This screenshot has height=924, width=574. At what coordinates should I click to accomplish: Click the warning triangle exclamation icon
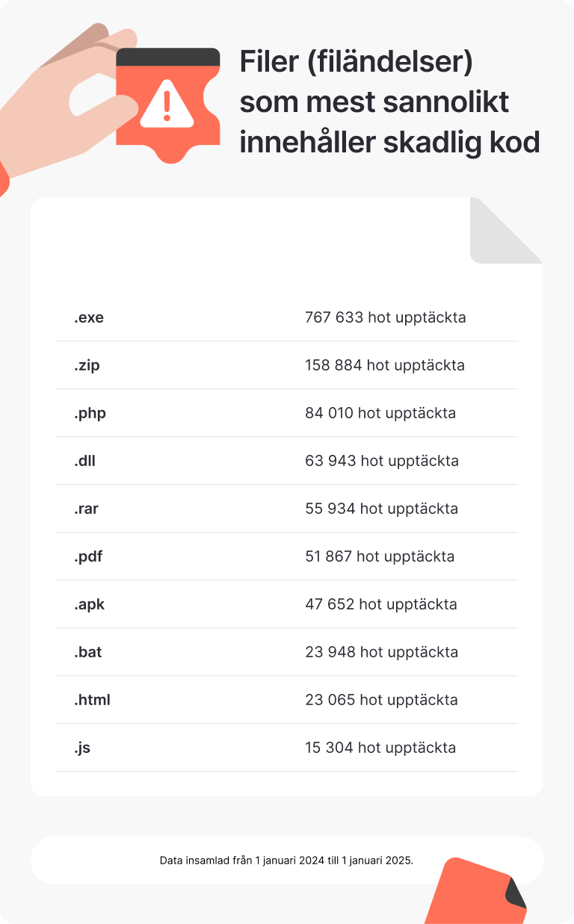click(167, 106)
